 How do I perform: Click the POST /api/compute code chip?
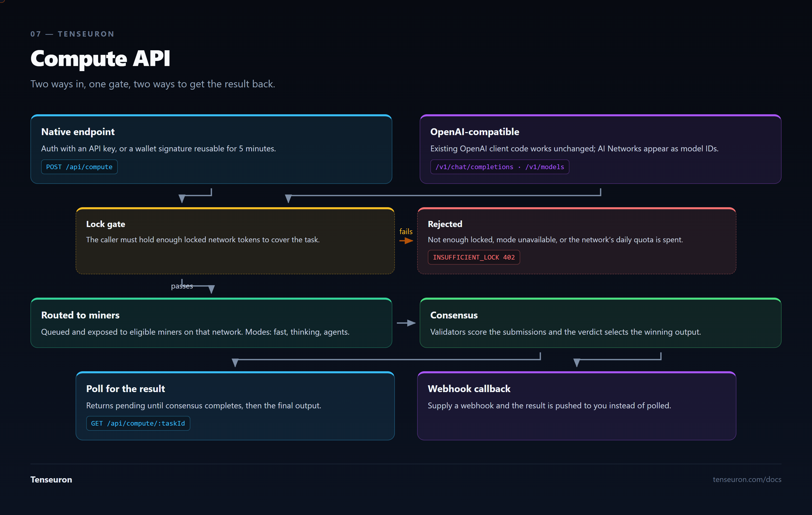point(79,167)
